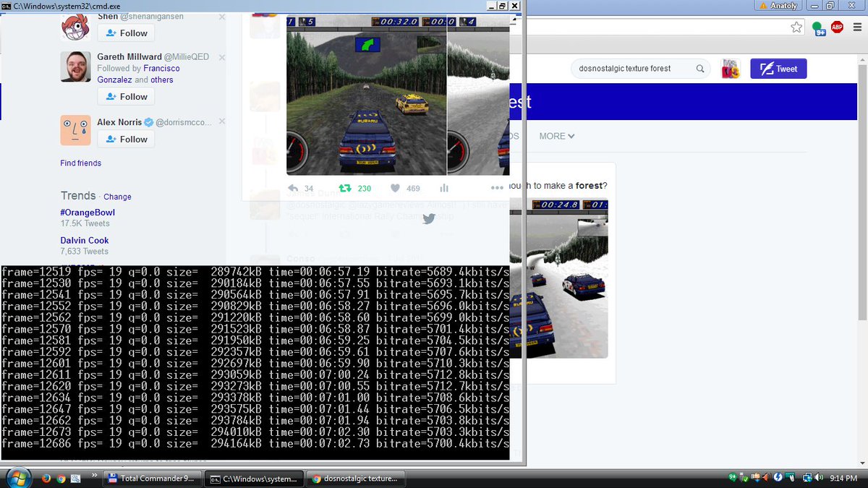Dismiss the Alex Norris follow suggestion
The height and width of the screenshot is (488, 868).
pos(221,122)
